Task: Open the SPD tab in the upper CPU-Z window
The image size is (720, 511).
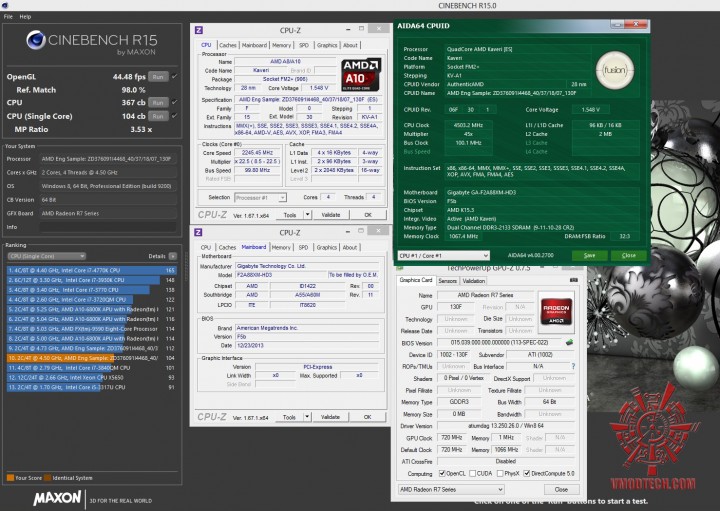Action: click(304, 45)
